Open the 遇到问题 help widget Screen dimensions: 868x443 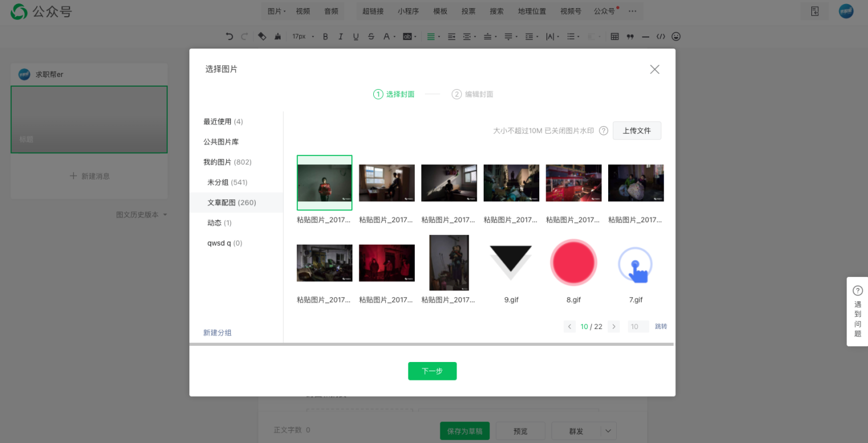click(x=858, y=312)
